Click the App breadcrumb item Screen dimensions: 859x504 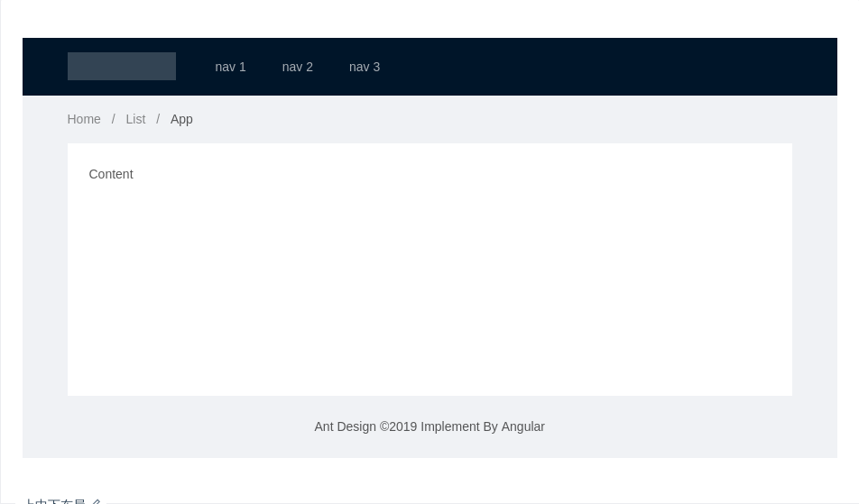pos(181,119)
